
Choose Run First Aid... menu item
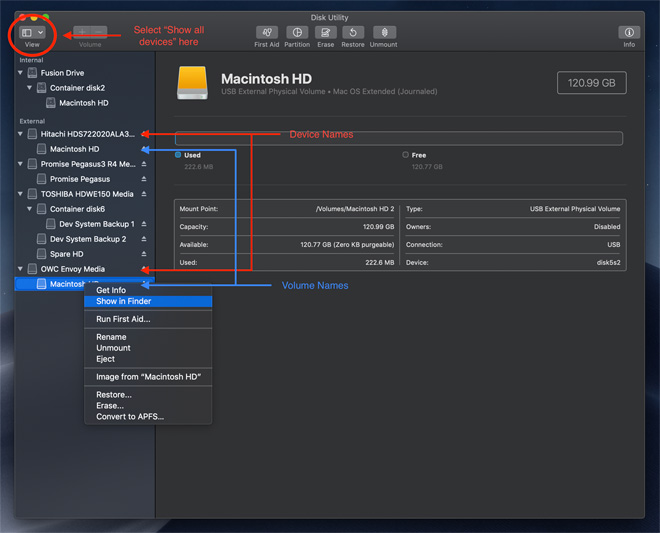pos(148,319)
